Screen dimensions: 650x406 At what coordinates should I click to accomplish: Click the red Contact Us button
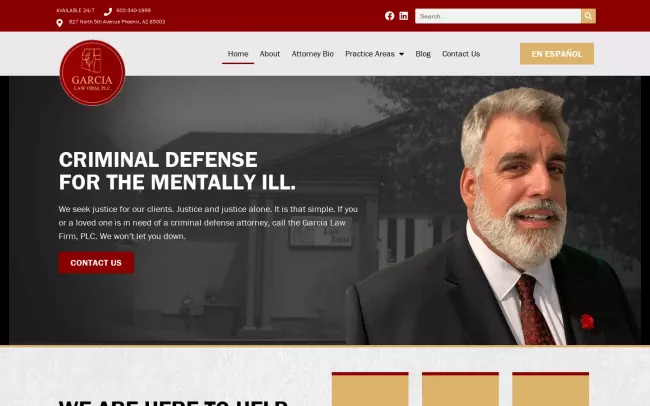(96, 263)
